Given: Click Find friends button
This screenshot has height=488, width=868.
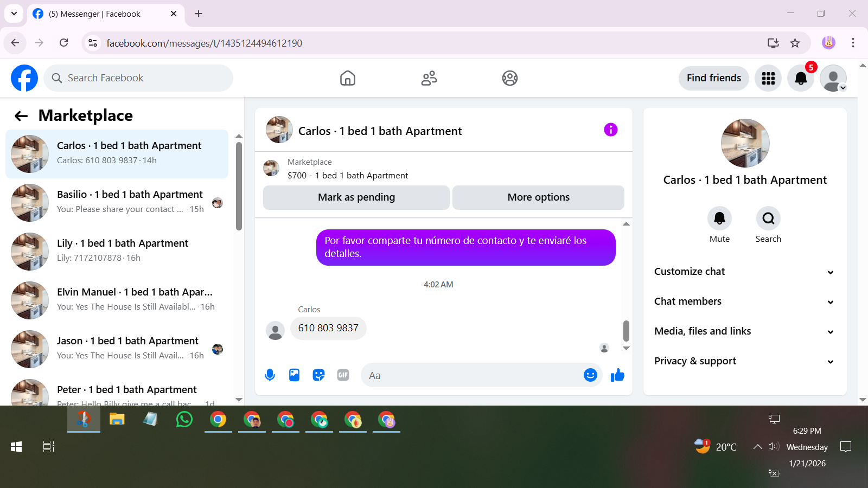Looking at the screenshot, I should [x=714, y=78].
